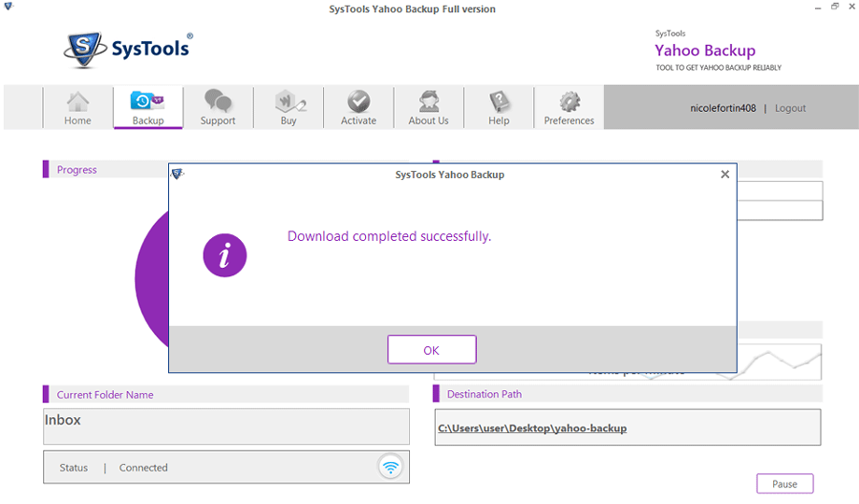Click the nicolefortin408 account name
This screenshot has width=859, height=504.
pos(723,108)
